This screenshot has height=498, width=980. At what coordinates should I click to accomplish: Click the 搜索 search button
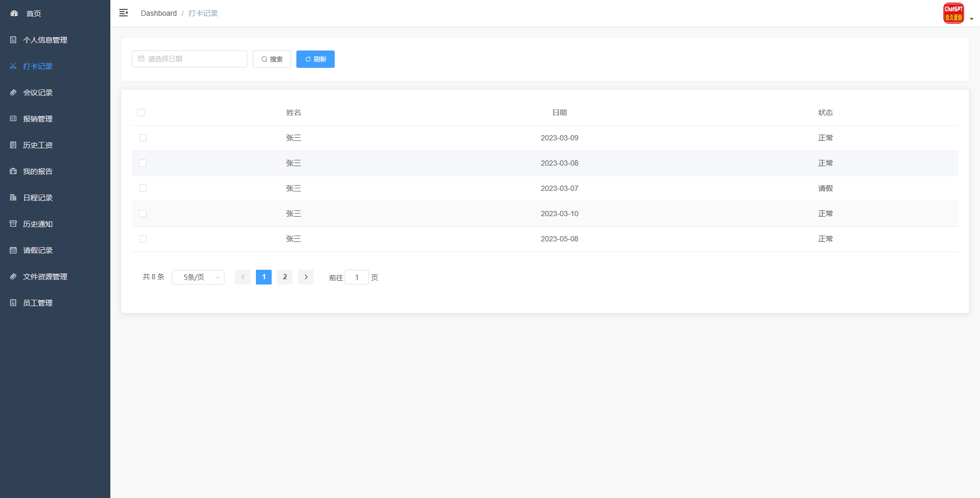pos(272,59)
